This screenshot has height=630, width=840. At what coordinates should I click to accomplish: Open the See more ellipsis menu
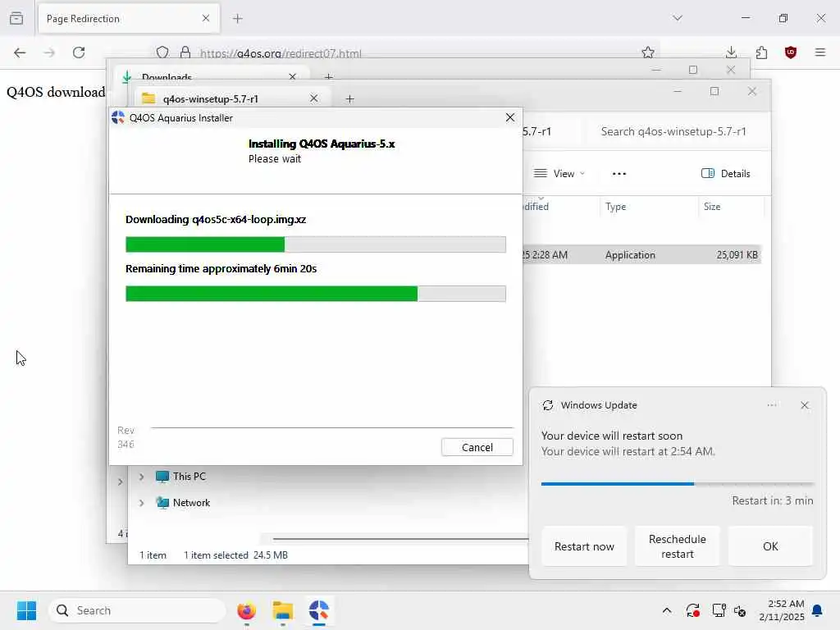619,174
